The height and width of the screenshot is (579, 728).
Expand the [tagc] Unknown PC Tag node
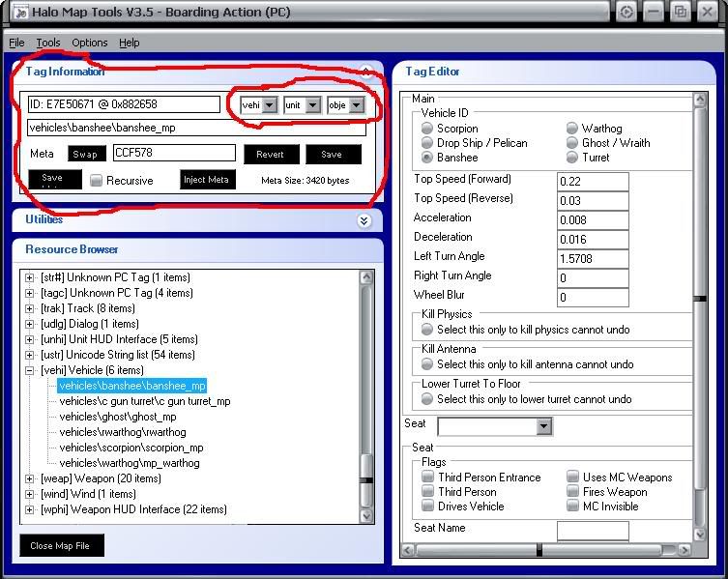coord(29,293)
